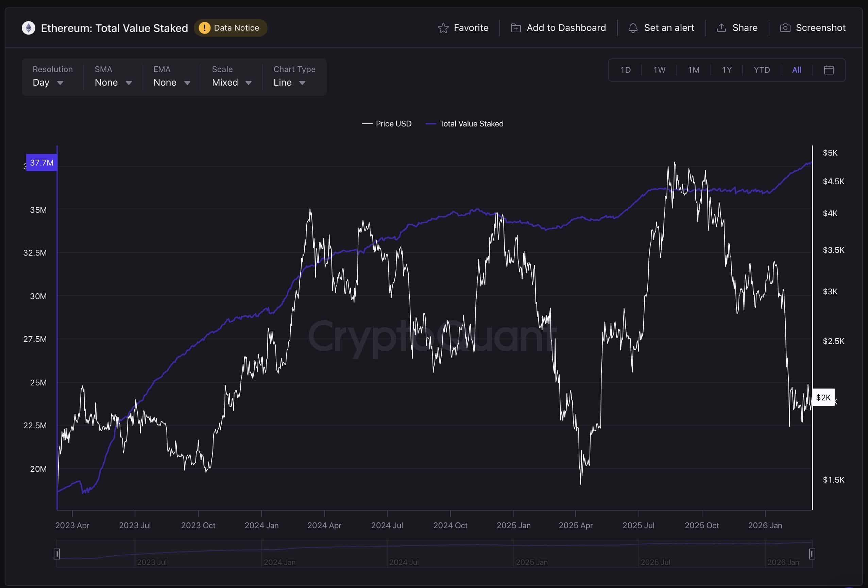Click the left range navigator handle
The height and width of the screenshot is (588, 868).
pyautogui.click(x=57, y=554)
